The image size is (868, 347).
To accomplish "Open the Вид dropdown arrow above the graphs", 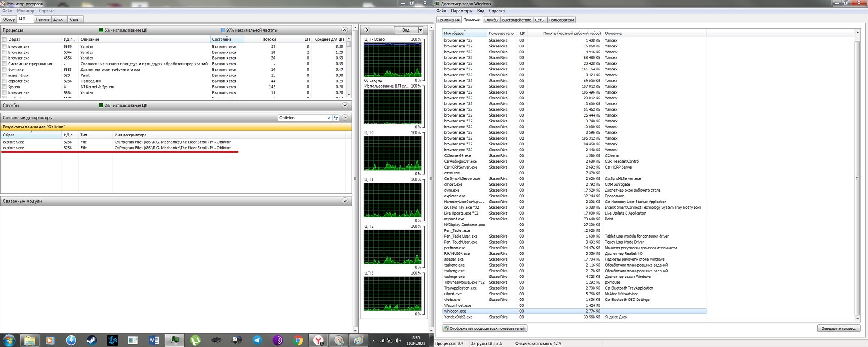I will (x=420, y=30).
